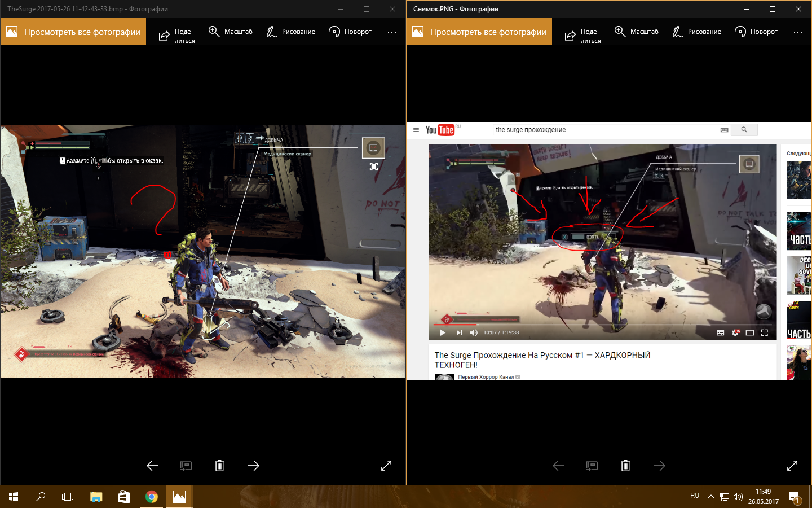Switch the RU input language indicator

click(x=695, y=496)
